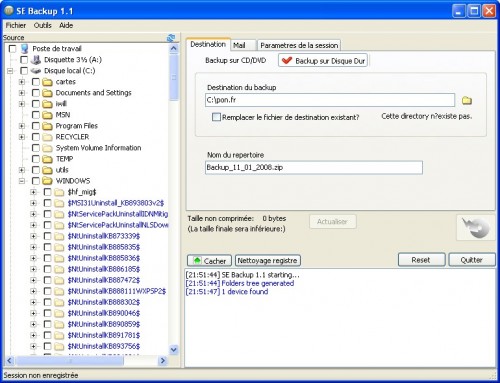This screenshot has height=383, width=500.
Task: Click the TEMP folder icon
Action: (47, 159)
